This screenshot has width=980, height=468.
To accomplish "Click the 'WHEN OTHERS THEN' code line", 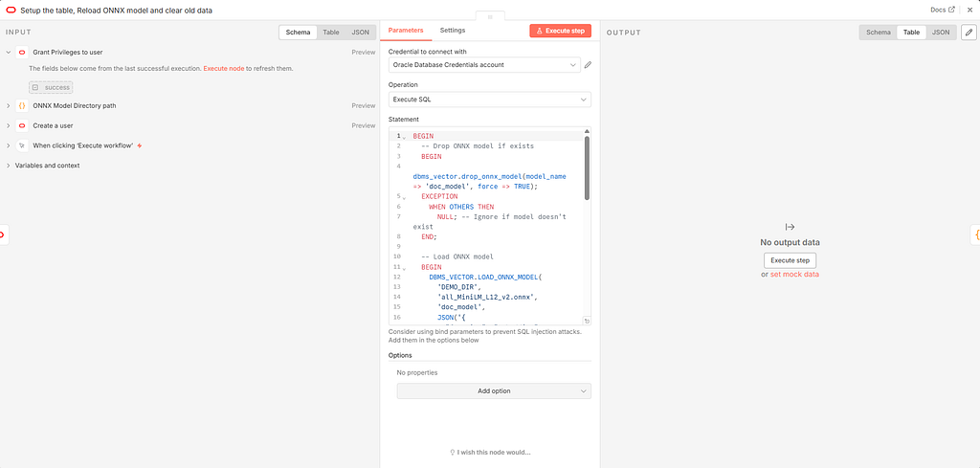I will [x=461, y=206].
